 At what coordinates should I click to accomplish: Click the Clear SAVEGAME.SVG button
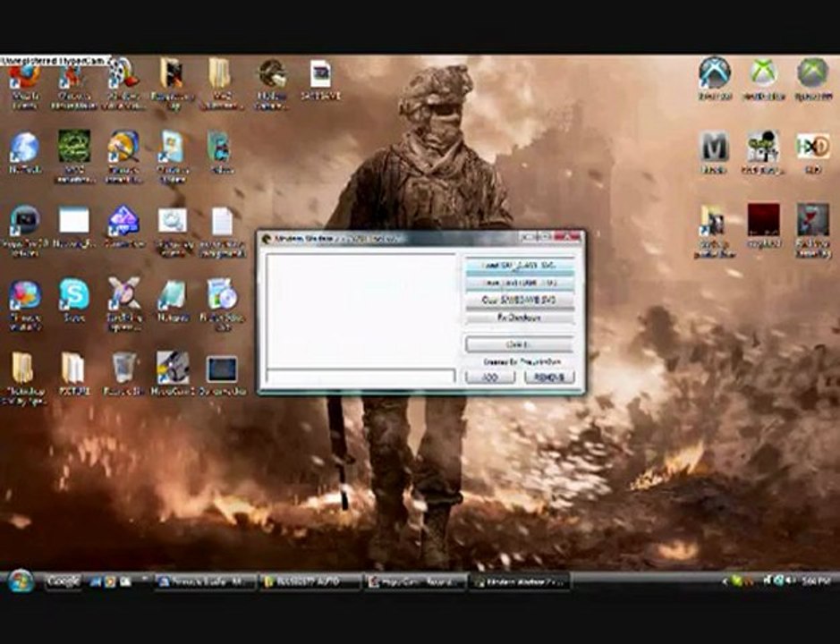(519, 300)
